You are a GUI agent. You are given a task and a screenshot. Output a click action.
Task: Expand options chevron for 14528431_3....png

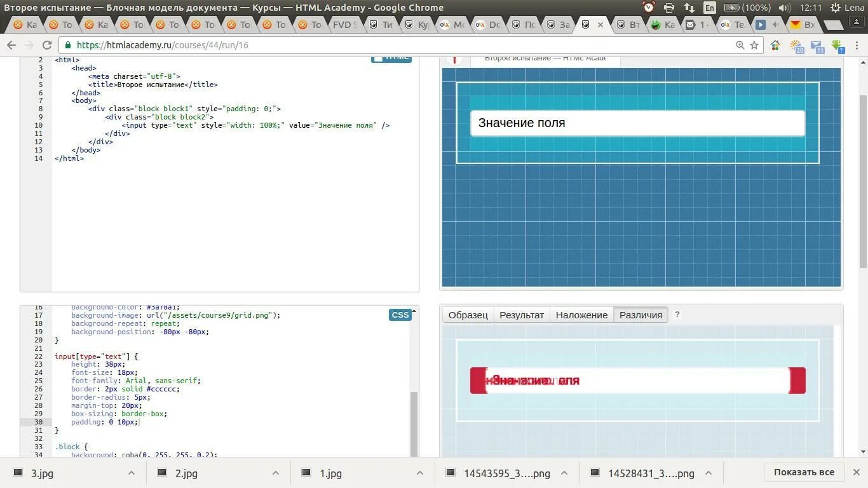(x=709, y=473)
